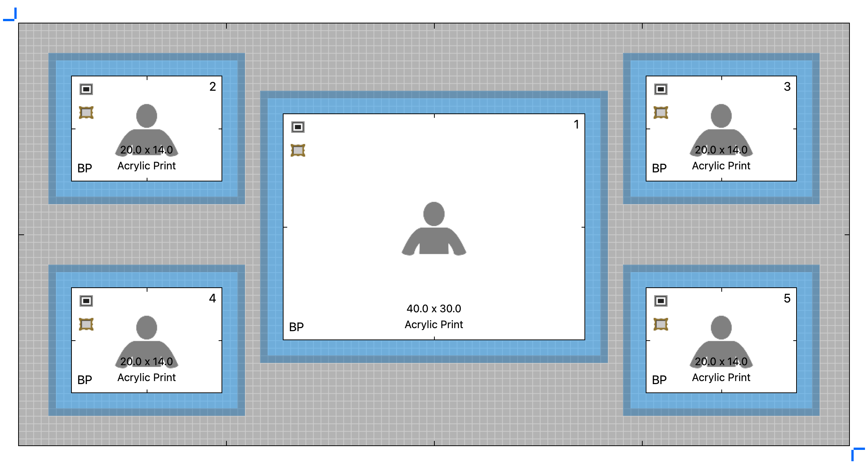Click the BP label in opening 4
Viewport: 868px width, 465px height.
(x=85, y=380)
